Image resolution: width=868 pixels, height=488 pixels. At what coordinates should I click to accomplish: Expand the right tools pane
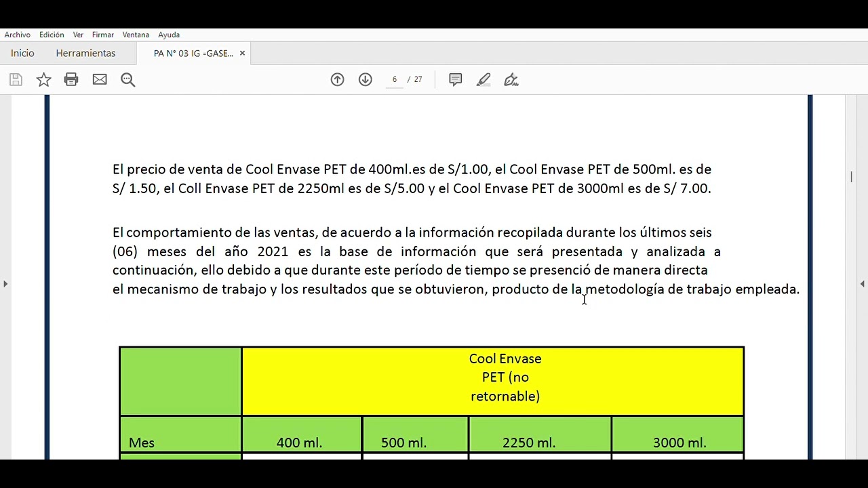(x=863, y=284)
